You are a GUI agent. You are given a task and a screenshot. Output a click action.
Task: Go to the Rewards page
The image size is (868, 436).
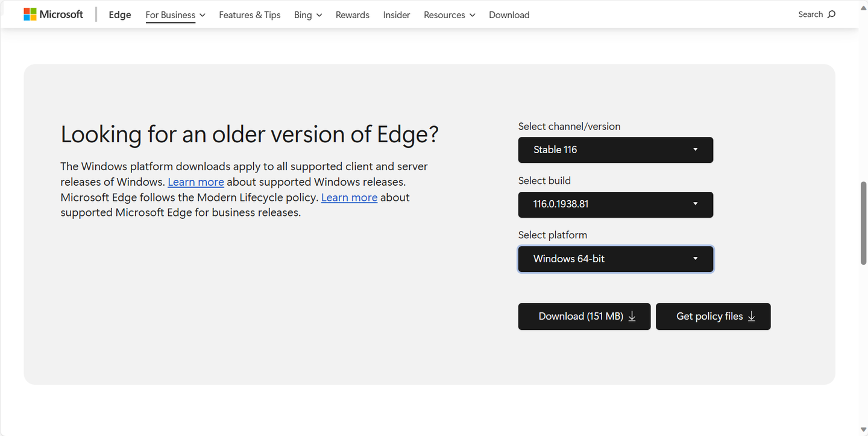(x=353, y=15)
